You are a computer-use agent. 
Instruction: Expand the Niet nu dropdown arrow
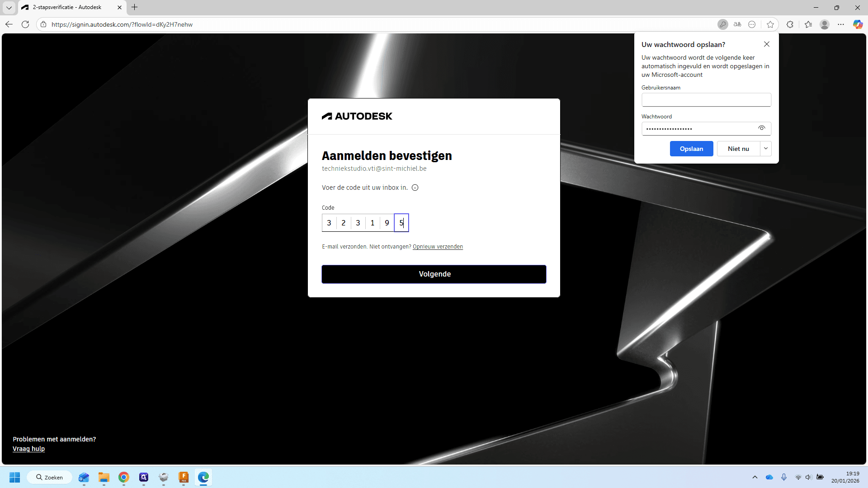click(x=766, y=149)
